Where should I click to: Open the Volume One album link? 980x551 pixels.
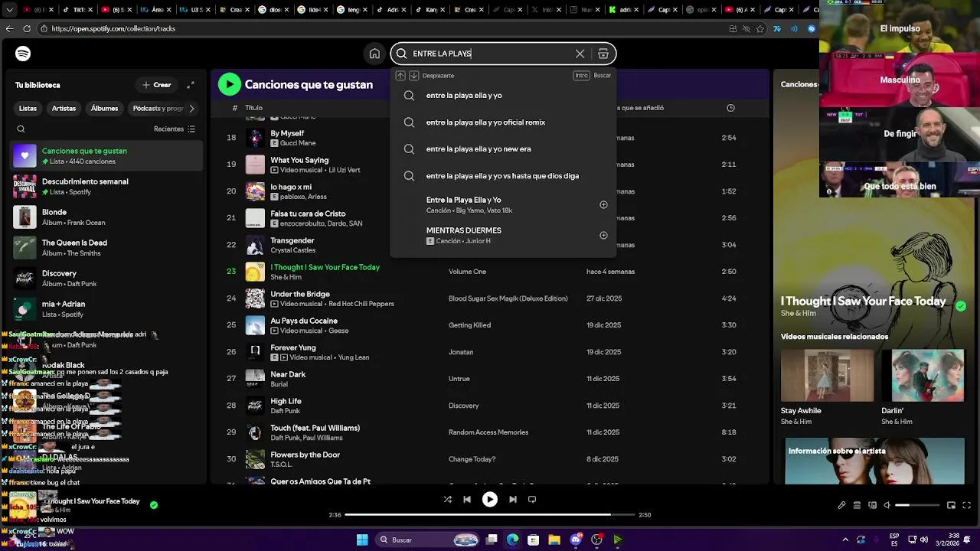(x=467, y=272)
